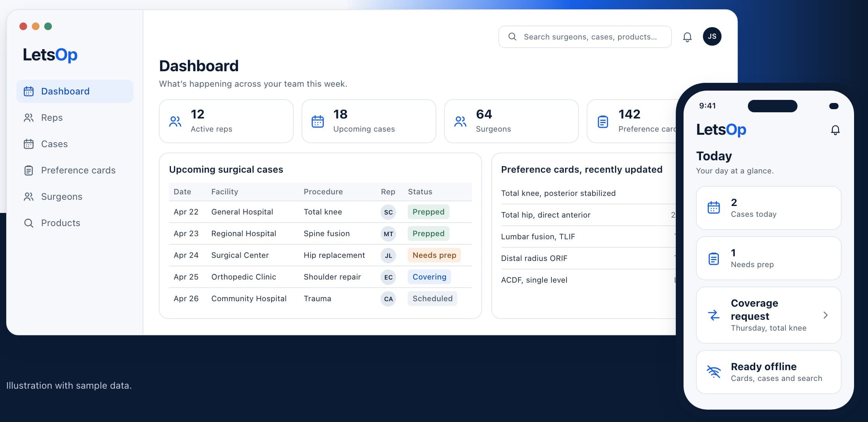Tap the Needs prep clipboard icon on phone

pyautogui.click(x=714, y=259)
